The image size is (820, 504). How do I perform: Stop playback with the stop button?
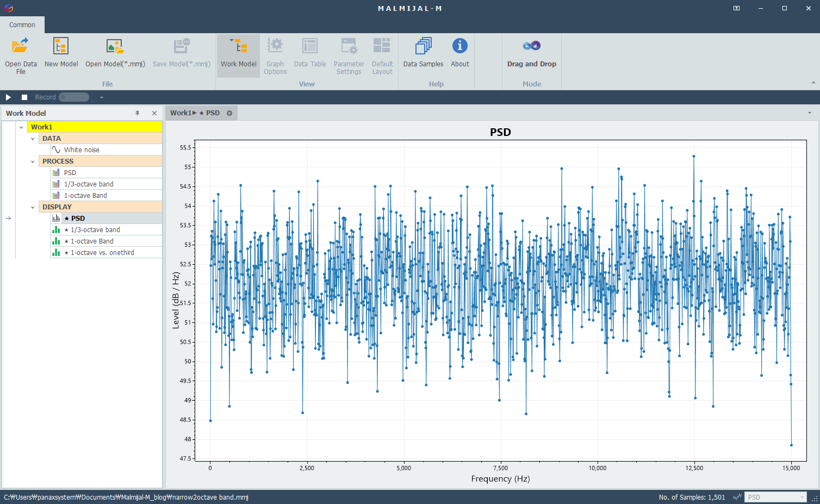[x=24, y=97]
